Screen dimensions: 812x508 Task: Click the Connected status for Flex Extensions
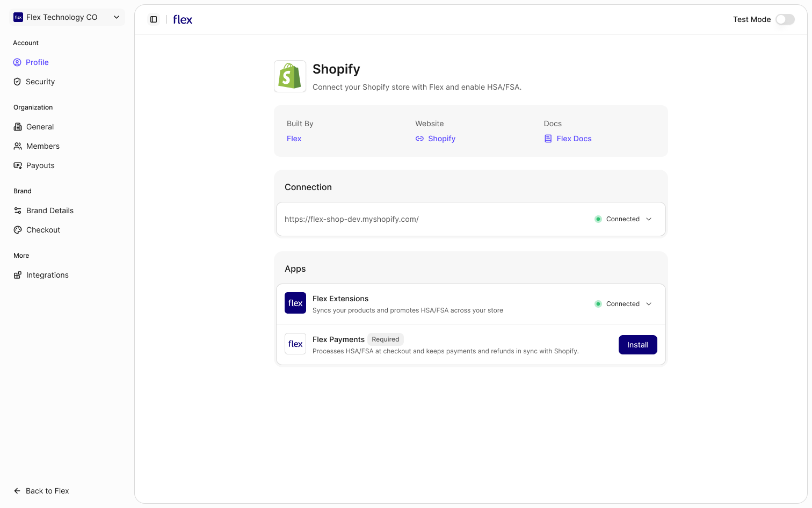(x=623, y=304)
